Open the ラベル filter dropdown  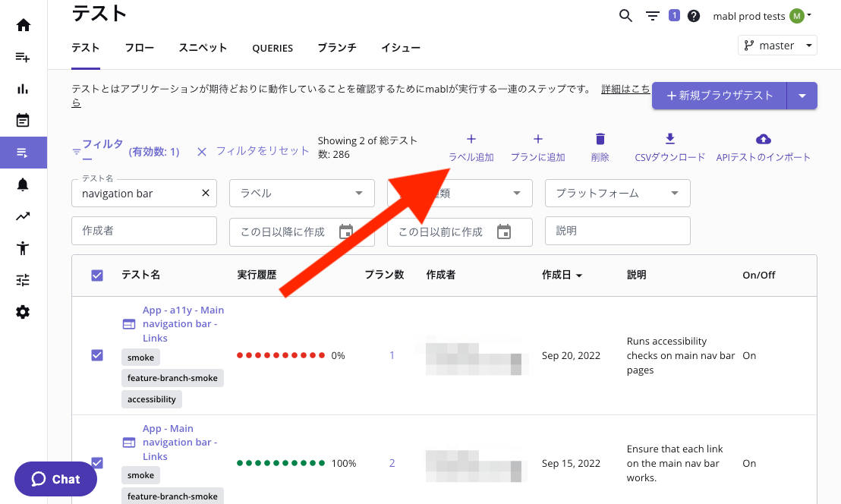tap(302, 193)
